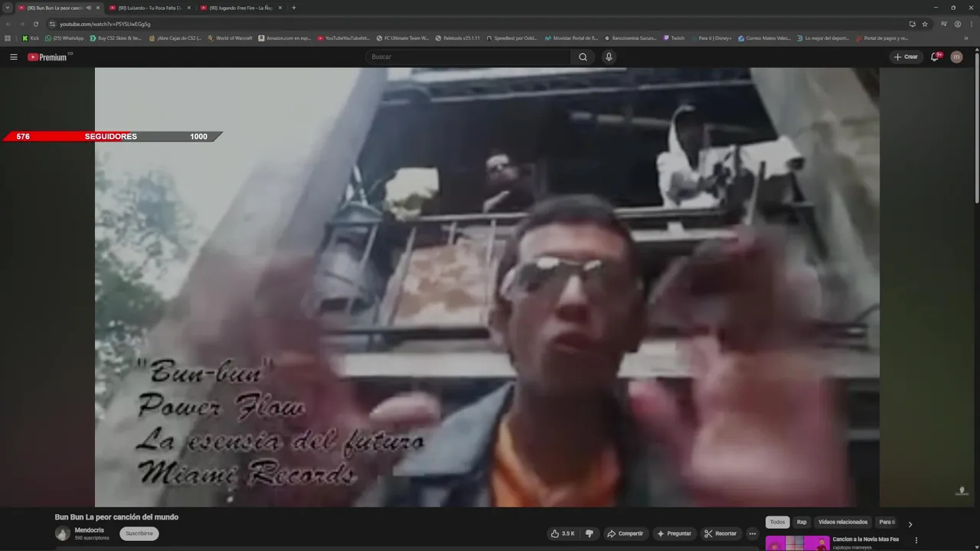Viewport: 980px width, 551px height.
Task: View site information icon in address bar
Action: [x=52, y=24]
